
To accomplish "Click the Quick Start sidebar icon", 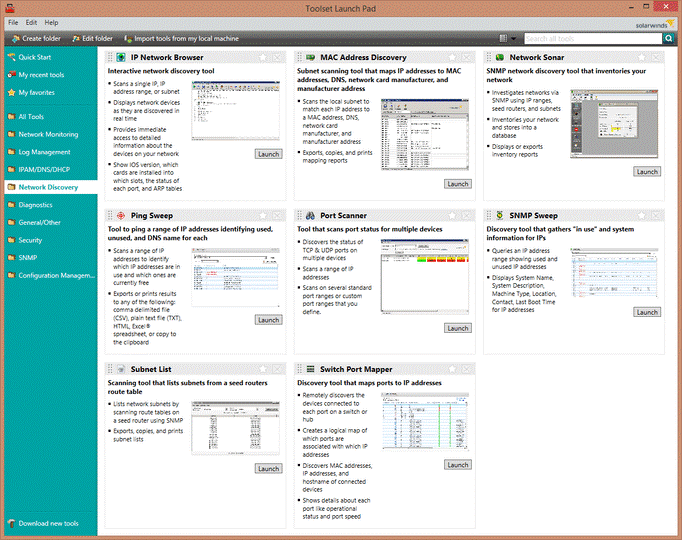I will [x=11, y=57].
